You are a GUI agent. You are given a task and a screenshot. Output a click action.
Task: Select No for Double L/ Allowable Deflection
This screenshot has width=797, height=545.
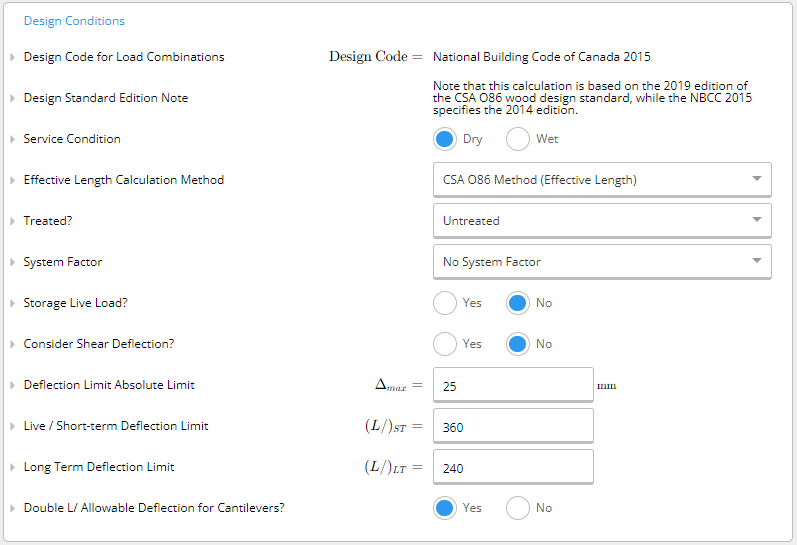tap(517, 508)
